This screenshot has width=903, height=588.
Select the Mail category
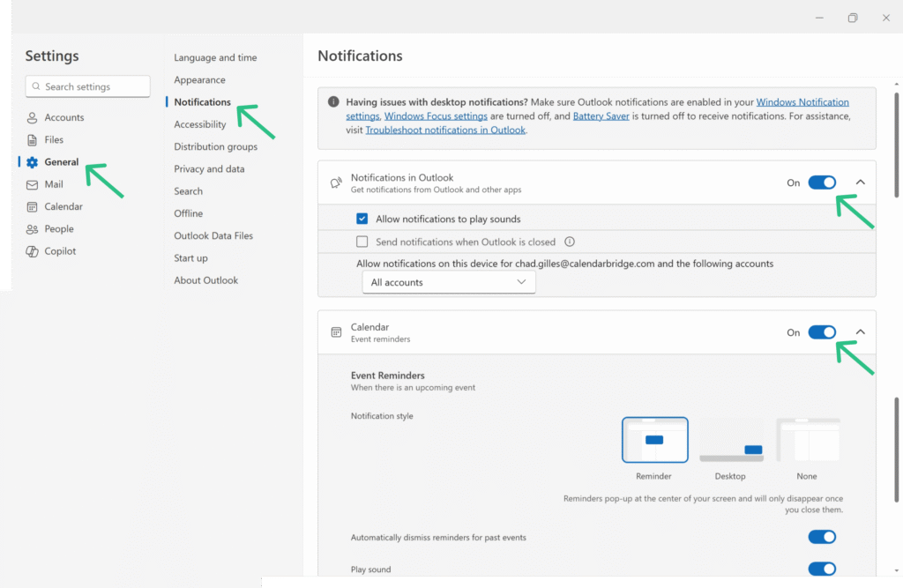click(x=54, y=184)
